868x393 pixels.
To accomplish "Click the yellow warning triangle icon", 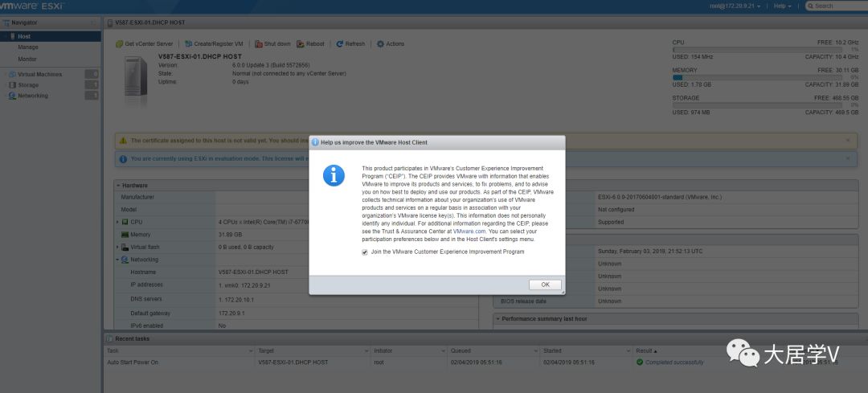I will pos(123,141).
